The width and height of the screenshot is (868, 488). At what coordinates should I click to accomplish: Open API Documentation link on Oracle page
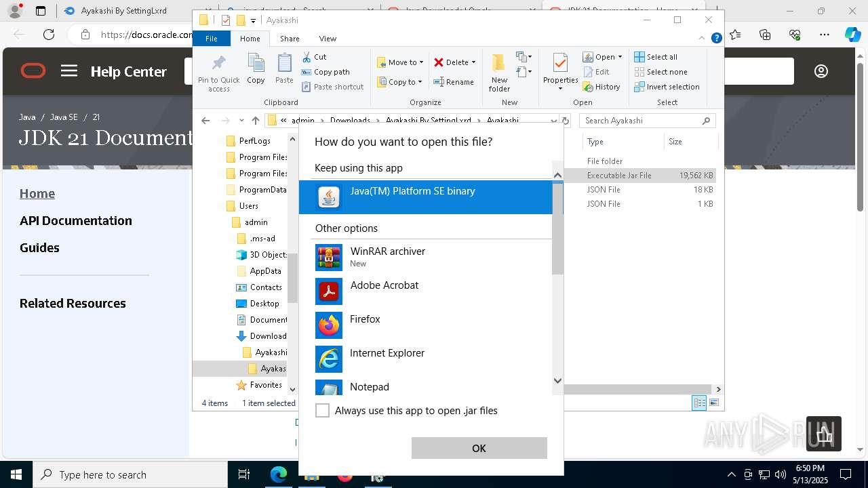coord(76,220)
